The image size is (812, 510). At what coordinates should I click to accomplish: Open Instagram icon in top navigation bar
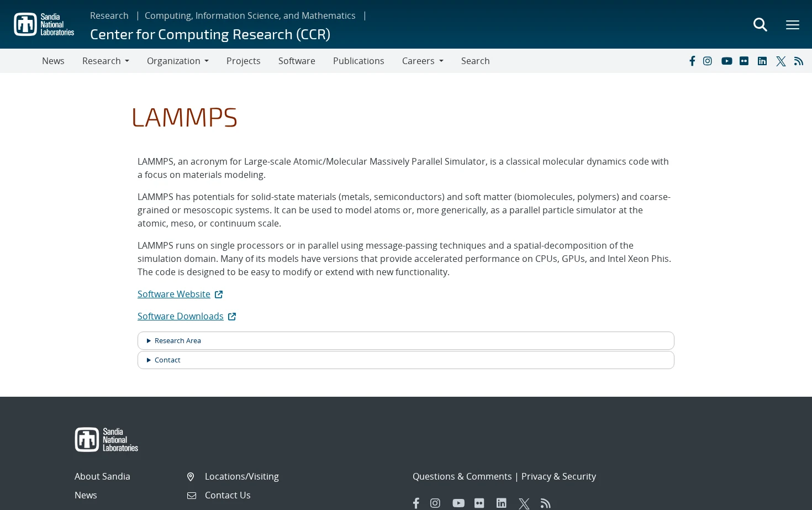pos(708,61)
